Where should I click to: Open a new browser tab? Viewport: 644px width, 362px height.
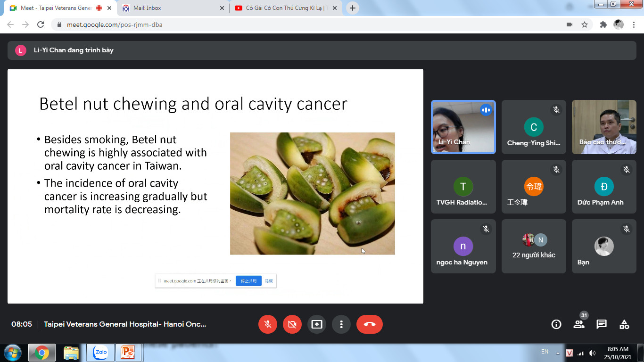[353, 8]
